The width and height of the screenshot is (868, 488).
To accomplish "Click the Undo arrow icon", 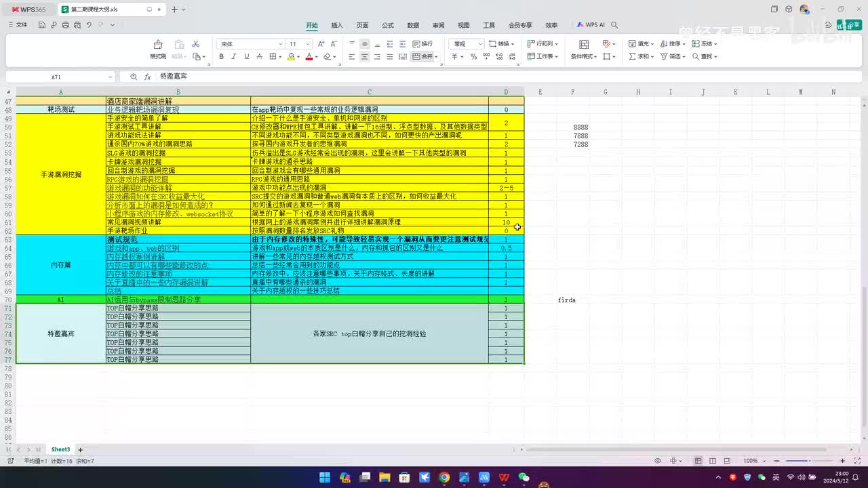I will coord(89,25).
